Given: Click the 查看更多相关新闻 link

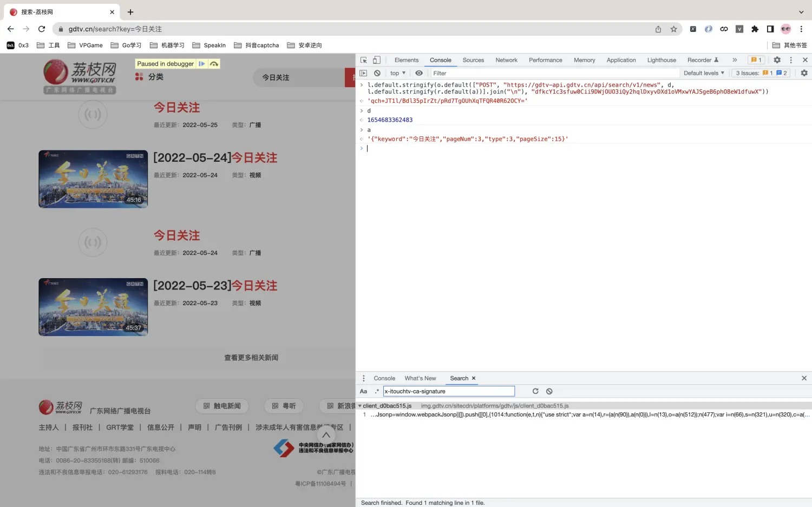Looking at the screenshot, I should [x=251, y=358].
